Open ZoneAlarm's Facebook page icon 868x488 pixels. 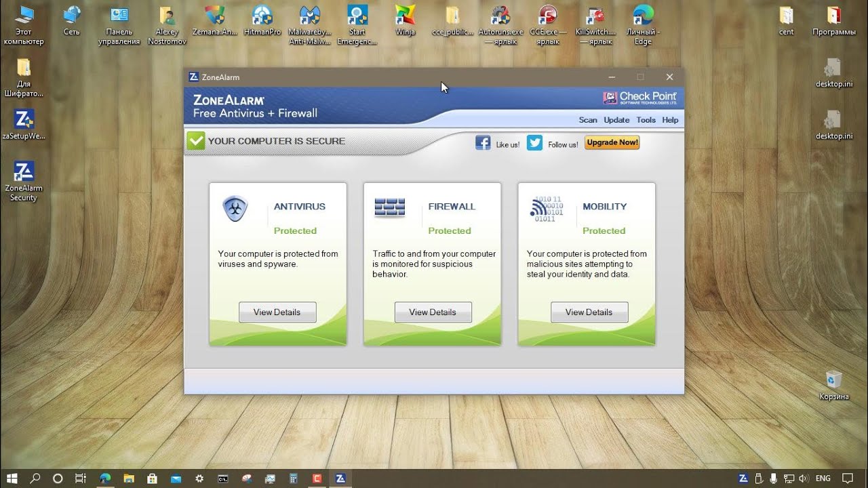pyautogui.click(x=483, y=143)
